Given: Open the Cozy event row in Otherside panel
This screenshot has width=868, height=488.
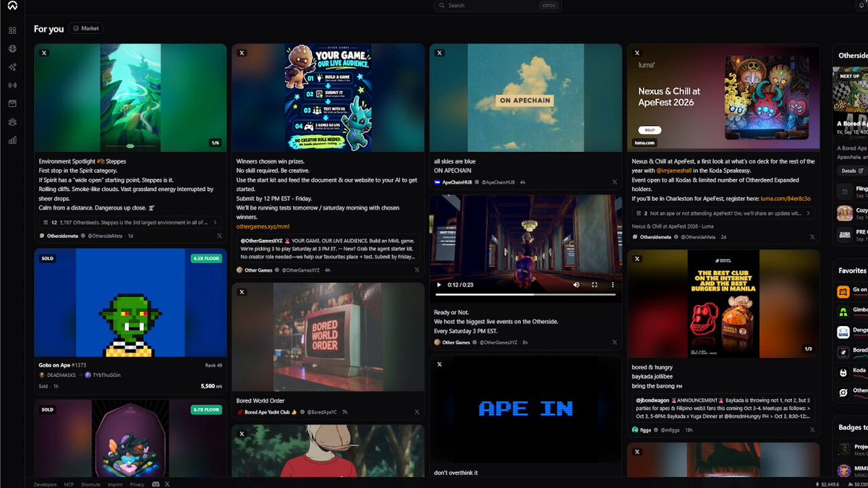Looking at the screenshot, I should coord(852,213).
